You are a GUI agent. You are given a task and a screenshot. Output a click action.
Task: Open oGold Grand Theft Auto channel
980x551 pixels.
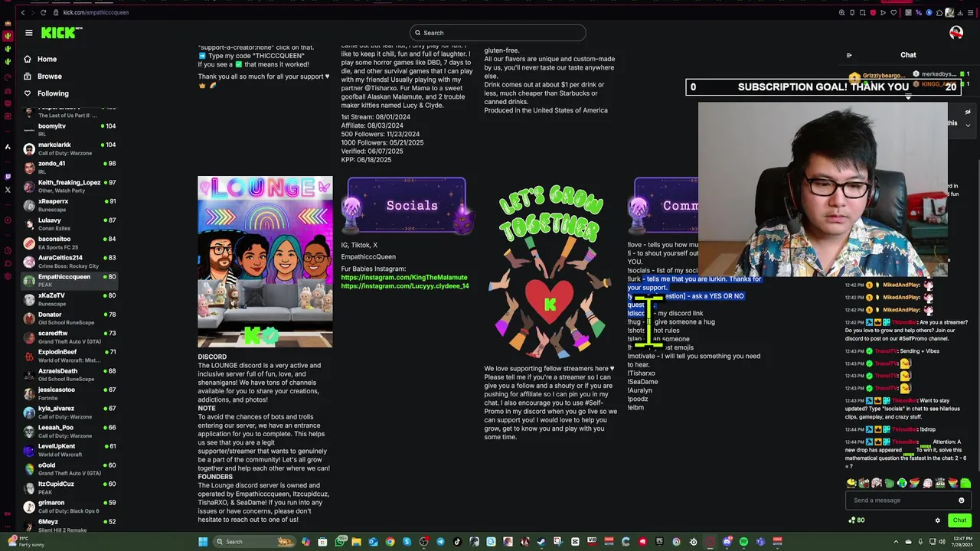(69, 469)
